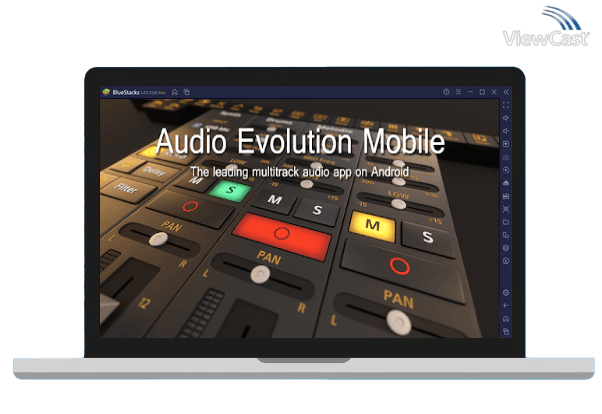Minimize the BlueStacks window

coord(470,92)
